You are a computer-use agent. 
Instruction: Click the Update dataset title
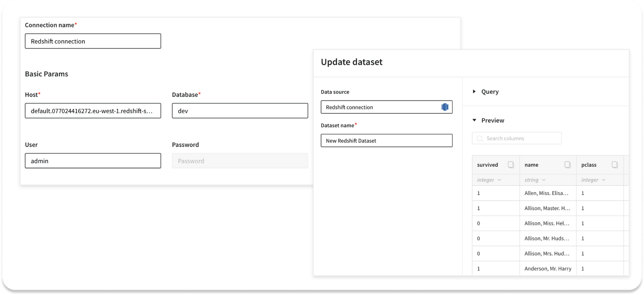point(351,62)
